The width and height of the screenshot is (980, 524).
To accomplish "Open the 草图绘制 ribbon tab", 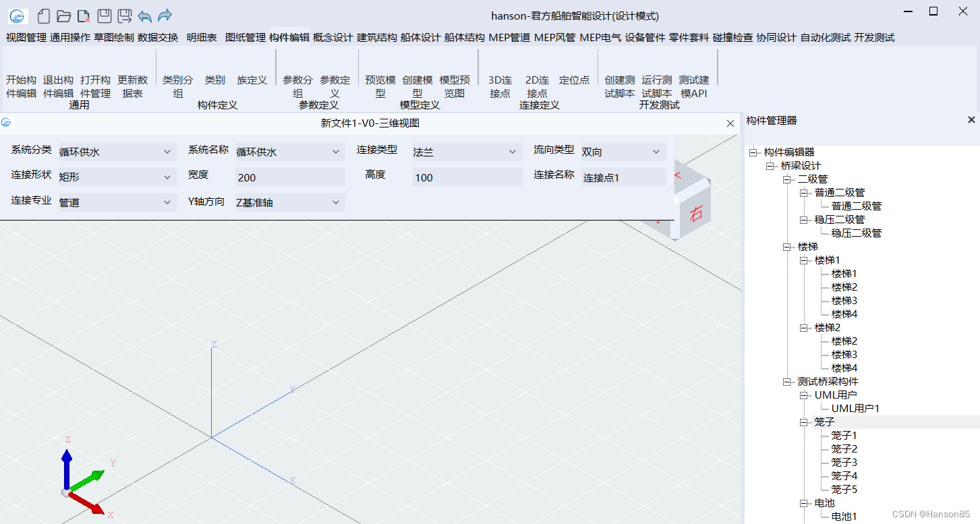I will [x=114, y=38].
